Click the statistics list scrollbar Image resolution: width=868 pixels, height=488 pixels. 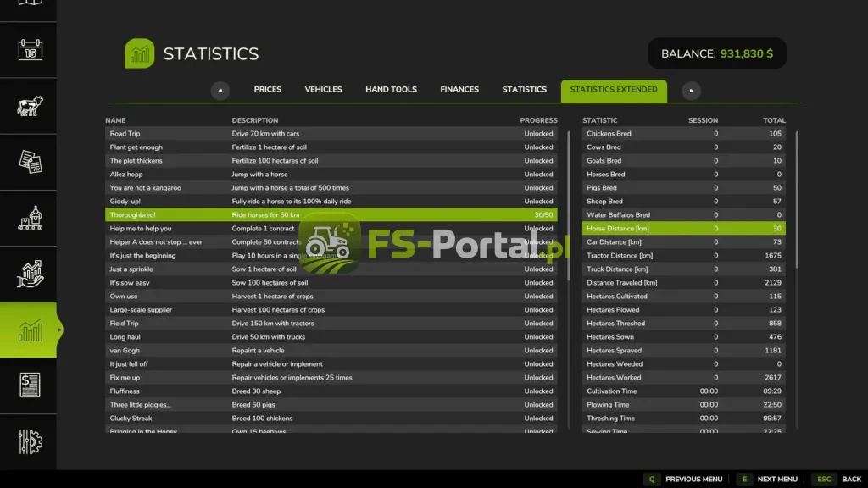[797, 200]
